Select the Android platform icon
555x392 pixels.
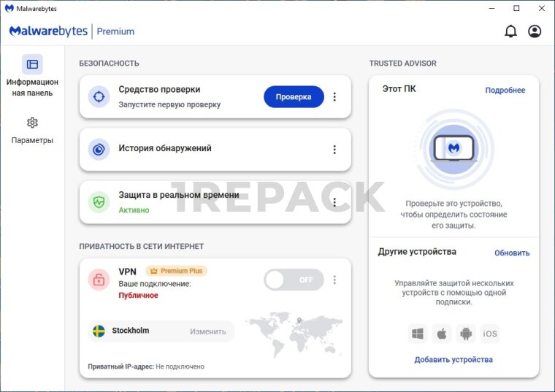[465, 334]
